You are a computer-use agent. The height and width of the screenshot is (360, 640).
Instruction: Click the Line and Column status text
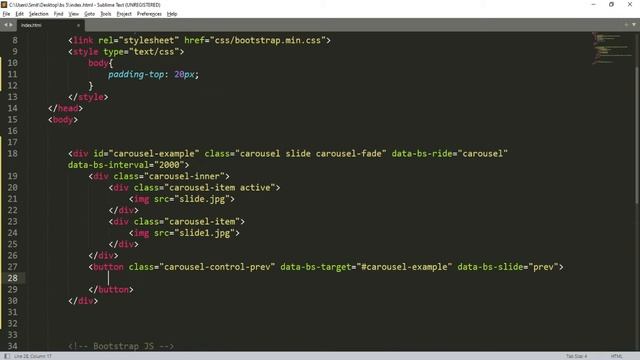click(33, 356)
